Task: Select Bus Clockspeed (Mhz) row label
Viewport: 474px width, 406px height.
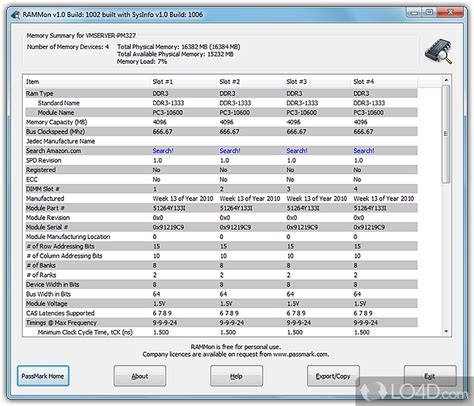Action: pos(56,132)
